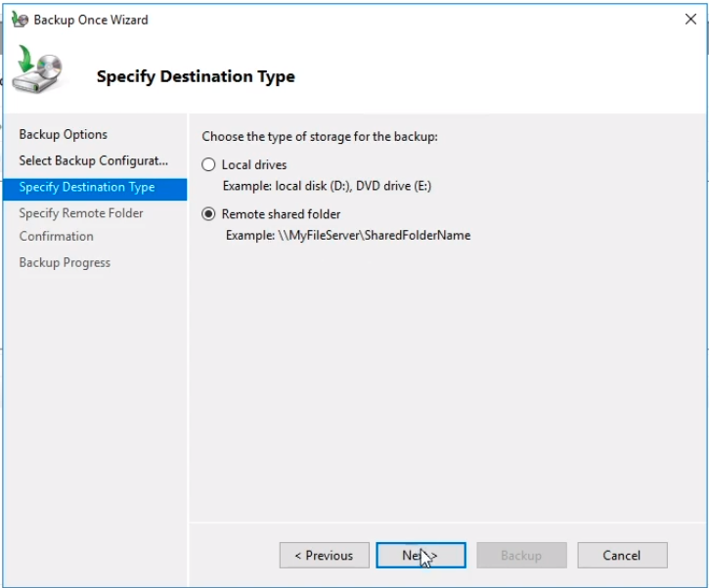Click the highlighted Specify Destination Type step
The width and height of the screenshot is (709, 588).
pos(87,187)
